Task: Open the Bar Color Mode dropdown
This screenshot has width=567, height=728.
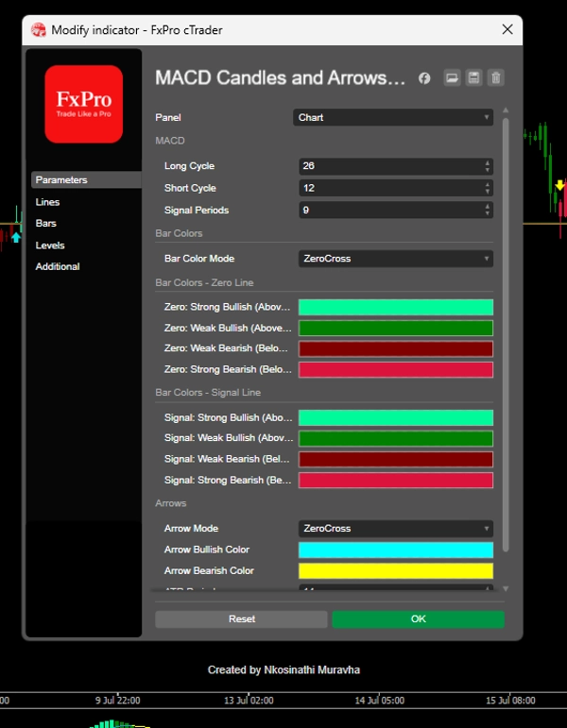Action: [396, 259]
